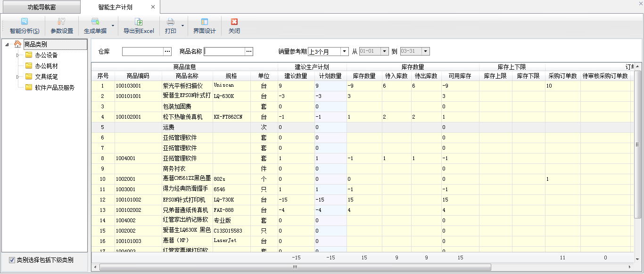Screen dimensions: 644x274
Task: Click the horizontal scrollbar at grid bottom
Action: pyautogui.click(x=295, y=267)
